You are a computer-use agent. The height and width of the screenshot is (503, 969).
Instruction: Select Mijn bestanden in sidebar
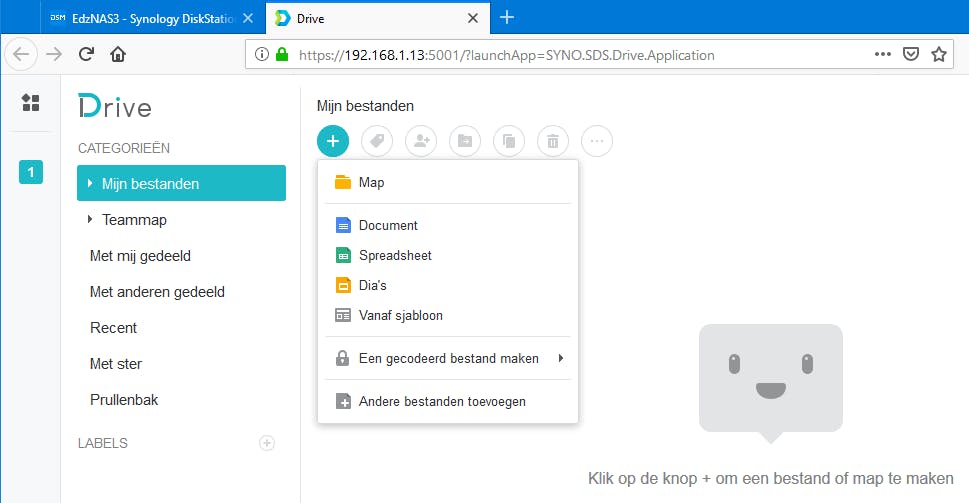tap(181, 183)
